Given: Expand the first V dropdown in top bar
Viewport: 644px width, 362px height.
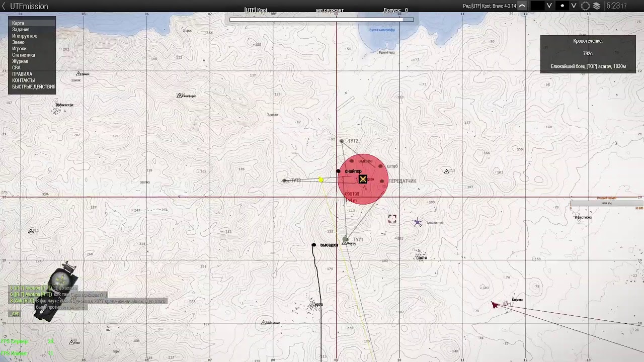Looking at the screenshot, I should click(x=549, y=6).
